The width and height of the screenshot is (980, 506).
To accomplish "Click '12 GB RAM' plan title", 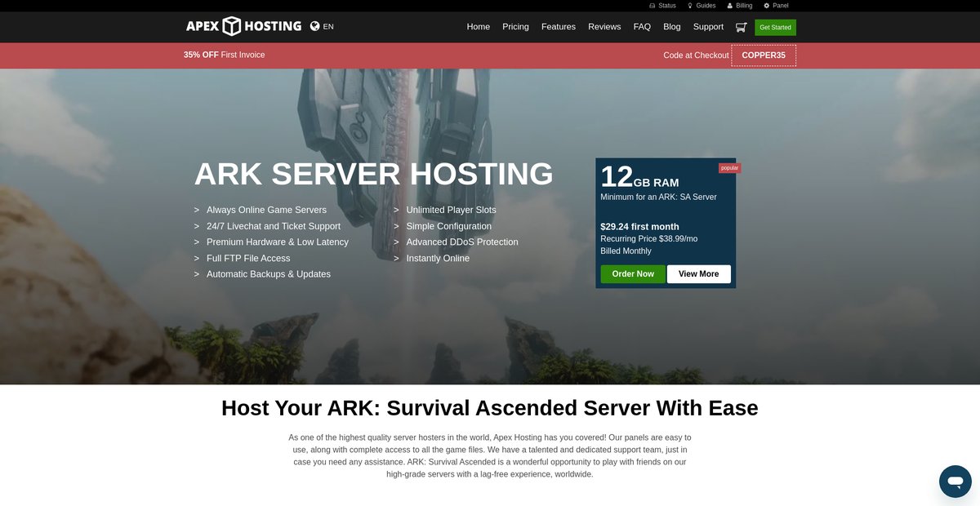I will [639, 177].
